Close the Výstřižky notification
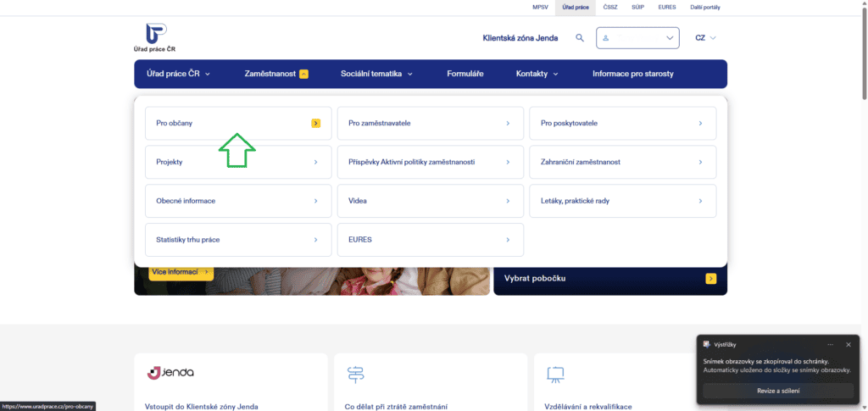 (x=848, y=344)
